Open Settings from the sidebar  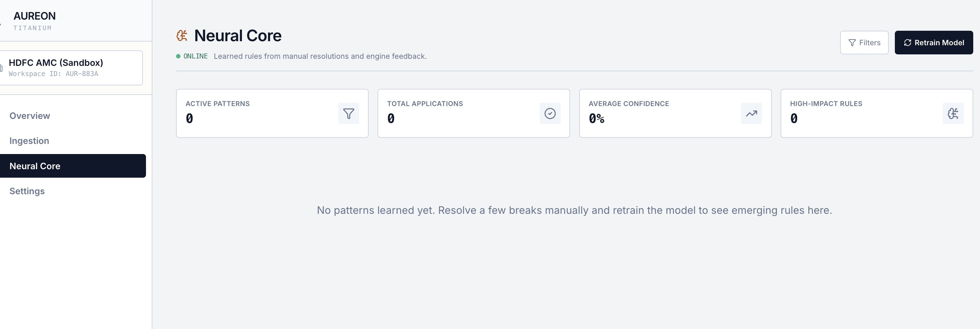click(27, 191)
